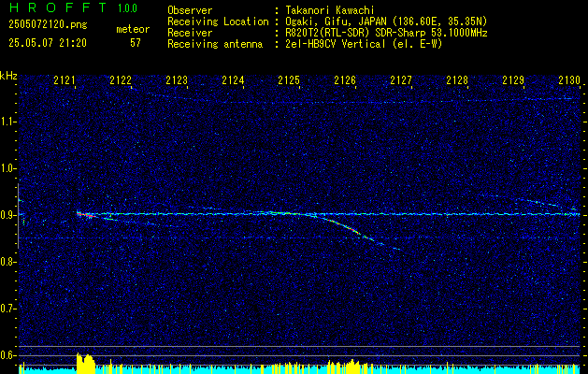Click the 2125 time marker
Viewport: 588px width, 374px height.
click(x=289, y=80)
